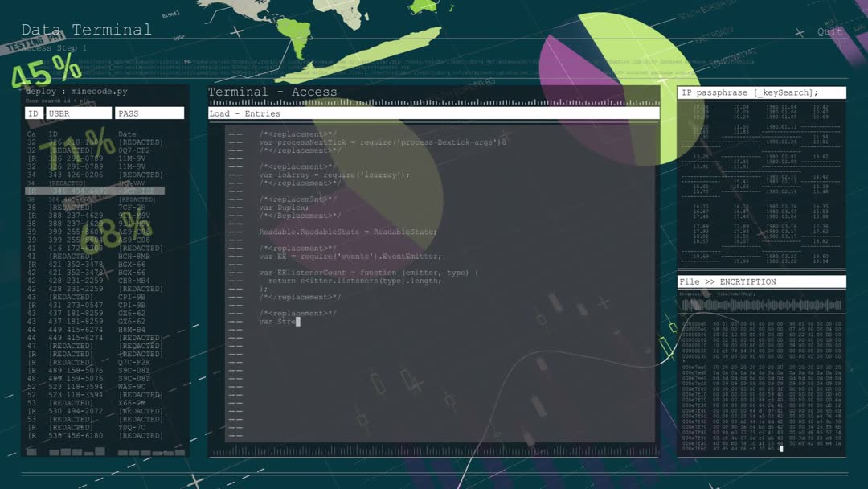Image resolution: width=868 pixels, height=489 pixels.
Task: Click the Readable.ReadableState code line
Action: coord(347,232)
